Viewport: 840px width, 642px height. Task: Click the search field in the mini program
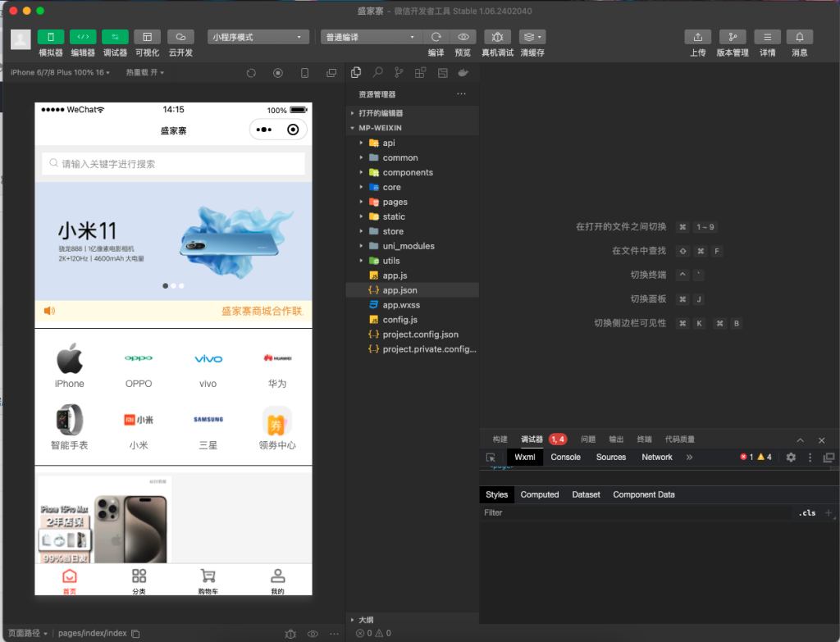(x=174, y=164)
